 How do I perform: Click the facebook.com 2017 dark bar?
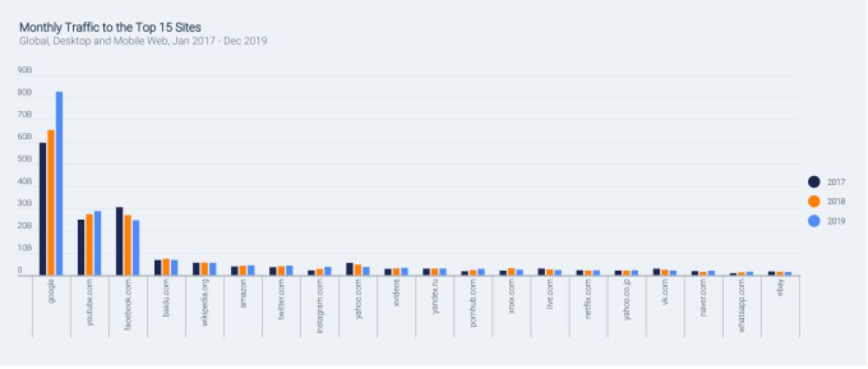tap(119, 241)
